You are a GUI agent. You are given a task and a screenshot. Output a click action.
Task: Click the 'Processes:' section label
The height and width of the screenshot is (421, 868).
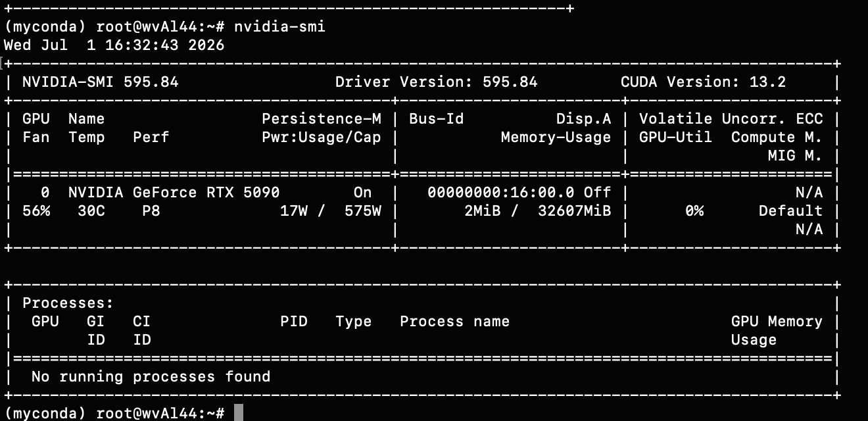click(68, 303)
